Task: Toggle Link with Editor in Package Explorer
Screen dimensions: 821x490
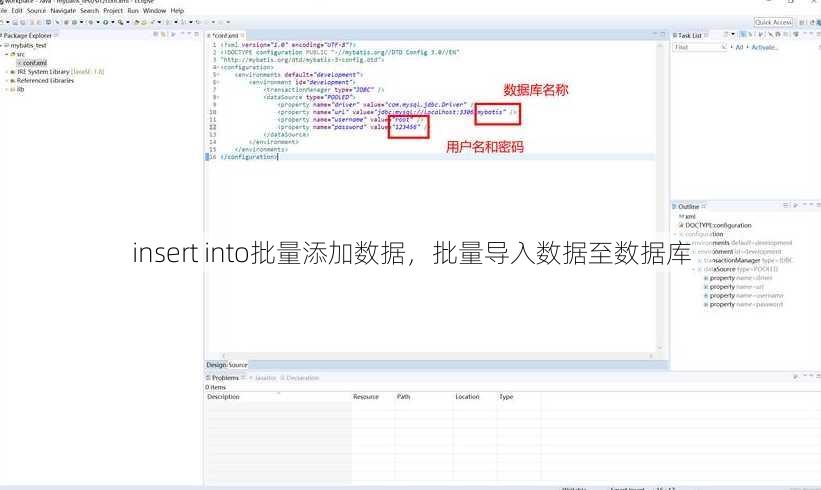Action: point(163,35)
